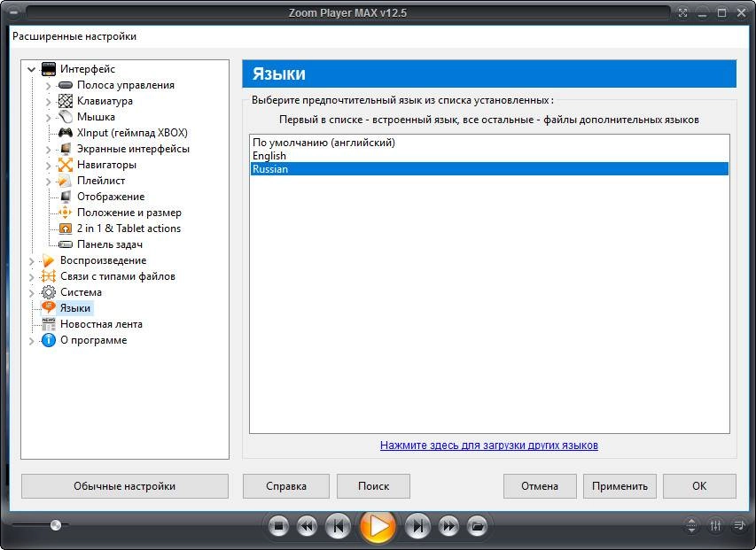Screen dimensions: 756x550
Task: Click the Новостная лента news icon
Action: (x=49, y=324)
